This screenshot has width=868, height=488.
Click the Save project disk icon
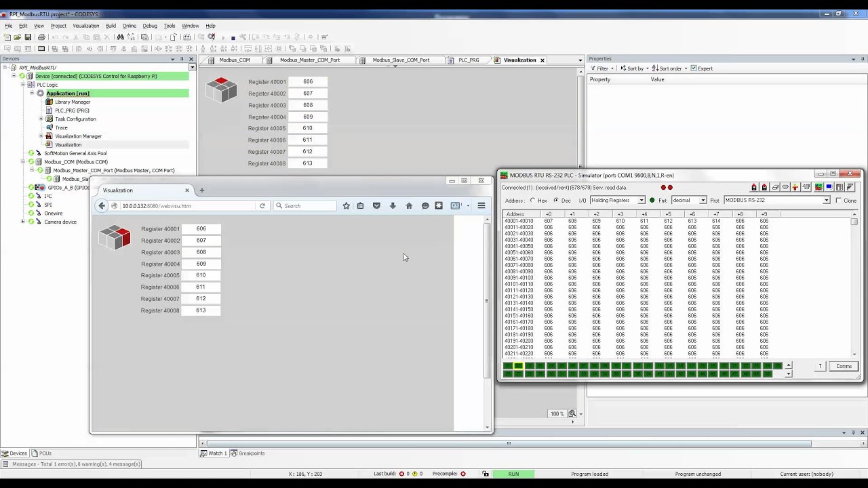(x=28, y=37)
